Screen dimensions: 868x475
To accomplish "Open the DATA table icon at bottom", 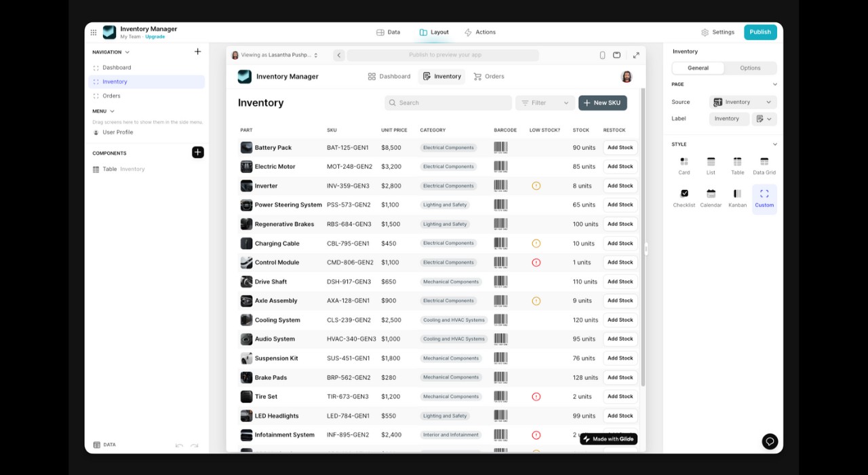I will [x=97, y=445].
